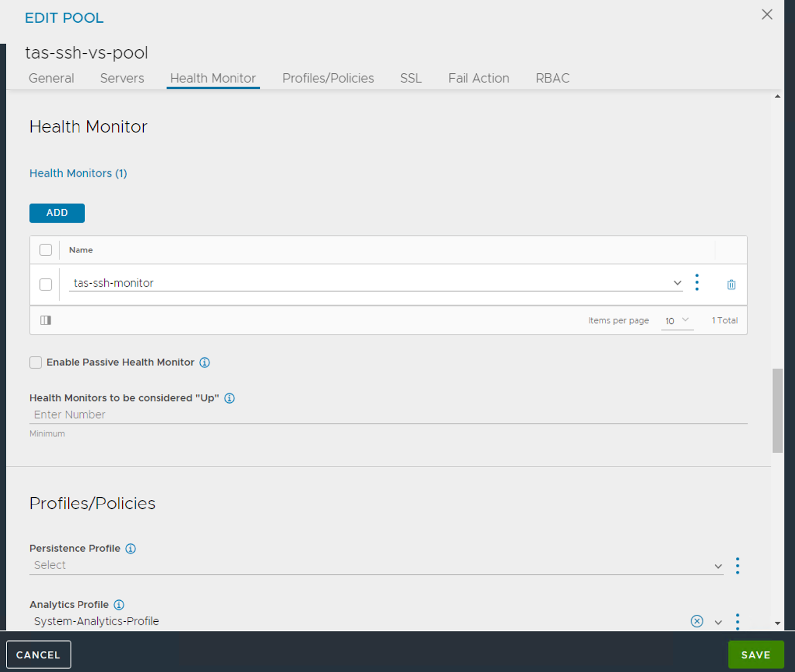Click the scroll down arrow

(x=777, y=623)
